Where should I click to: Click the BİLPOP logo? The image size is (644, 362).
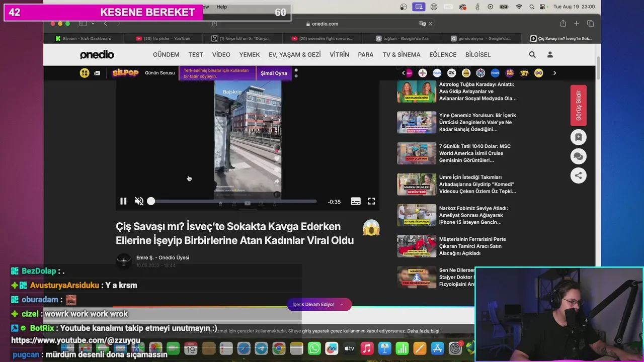(125, 73)
